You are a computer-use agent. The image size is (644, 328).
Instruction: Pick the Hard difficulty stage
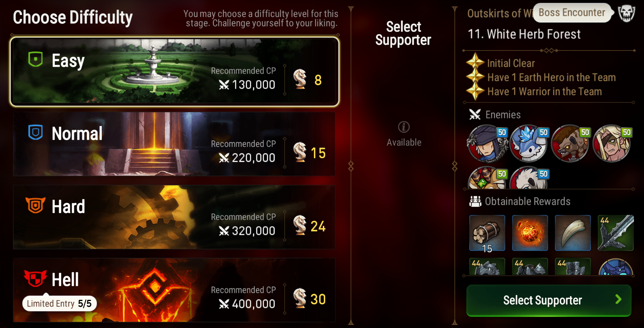pyautogui.click(x=174, y=217)
